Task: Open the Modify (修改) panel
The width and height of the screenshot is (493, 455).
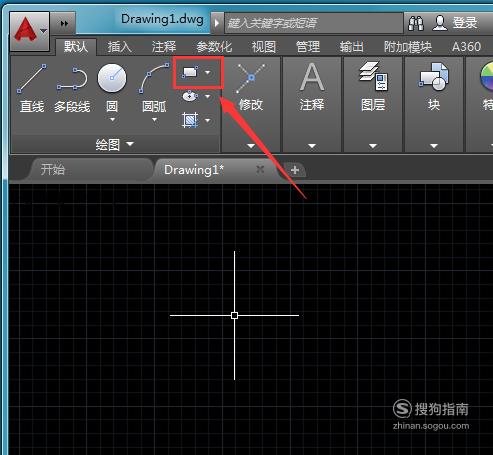Action: tap(251, 87)
